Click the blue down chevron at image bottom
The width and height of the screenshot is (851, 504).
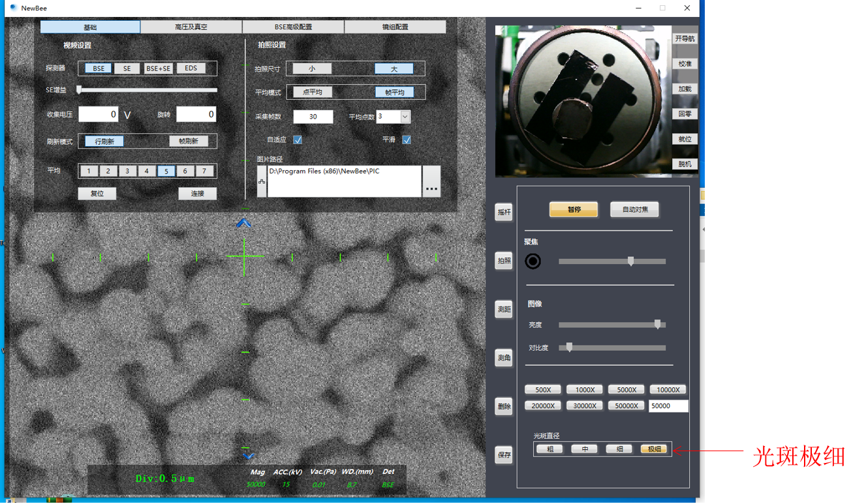(247, 456)
